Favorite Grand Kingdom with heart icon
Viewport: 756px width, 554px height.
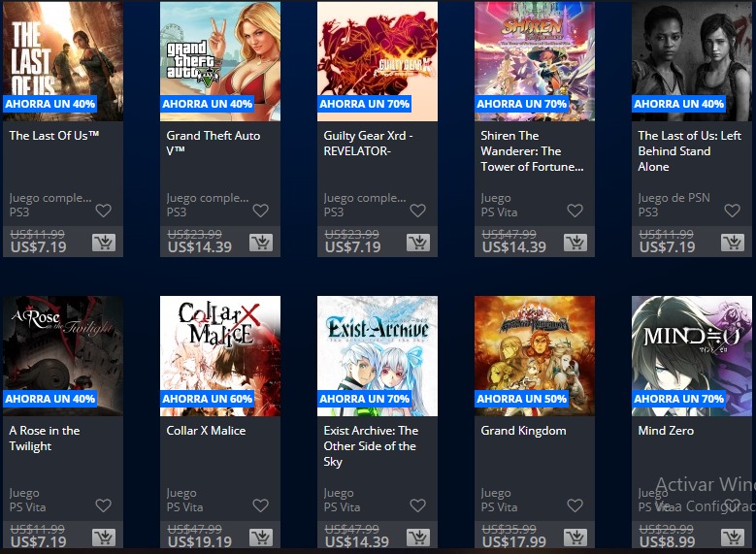[x=575, y=505]
